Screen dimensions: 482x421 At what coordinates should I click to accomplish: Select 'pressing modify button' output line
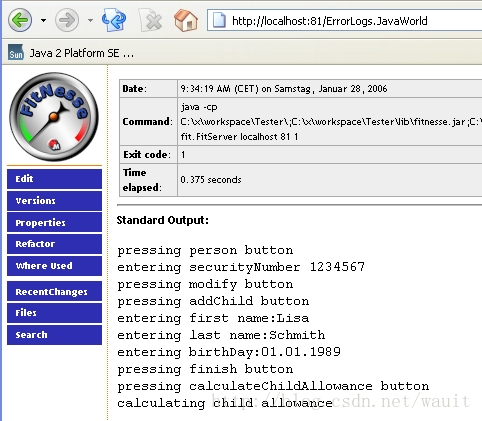tap(205, 284)
